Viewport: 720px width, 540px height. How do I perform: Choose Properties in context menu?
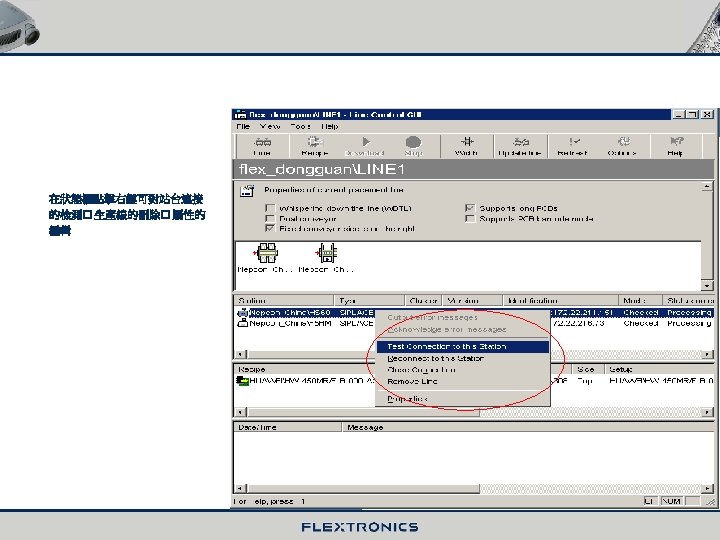(463, 399)
